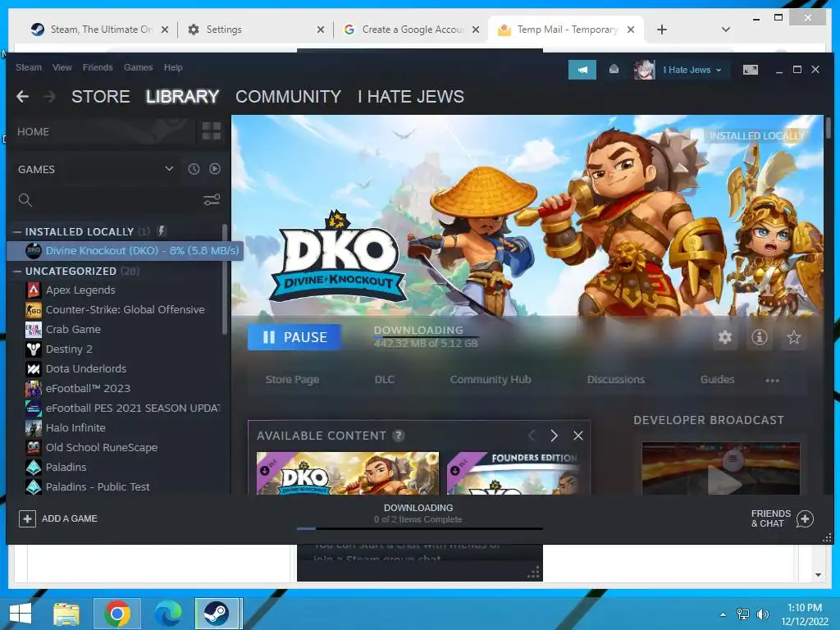The width and height of the screenshot is (840, 630).
Task: Open Windows Start menu
Action: (20, 614)
